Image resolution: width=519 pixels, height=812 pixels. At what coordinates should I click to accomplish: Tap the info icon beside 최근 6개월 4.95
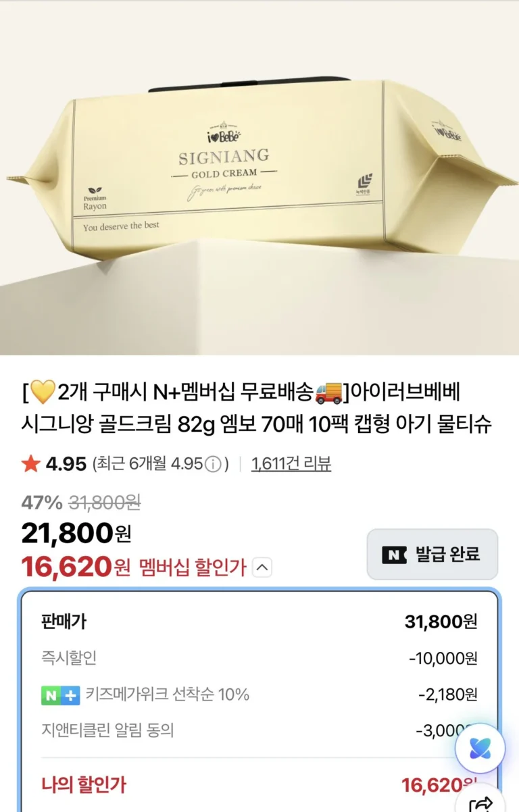click(x=214, y=464)
